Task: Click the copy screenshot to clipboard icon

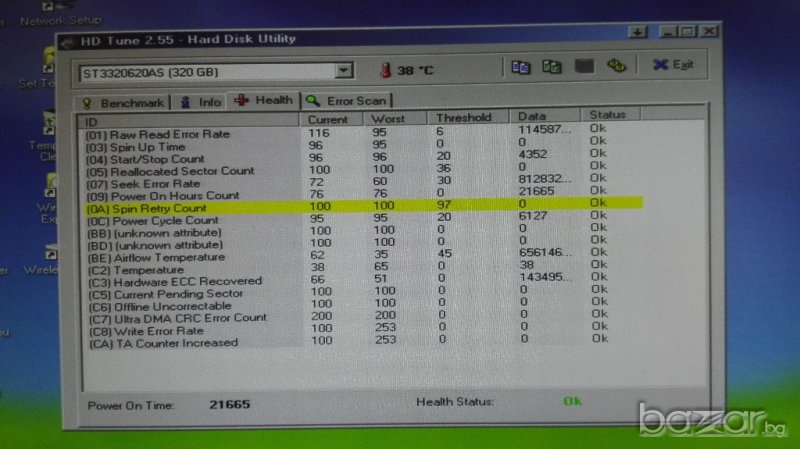Action: point(551,67)
